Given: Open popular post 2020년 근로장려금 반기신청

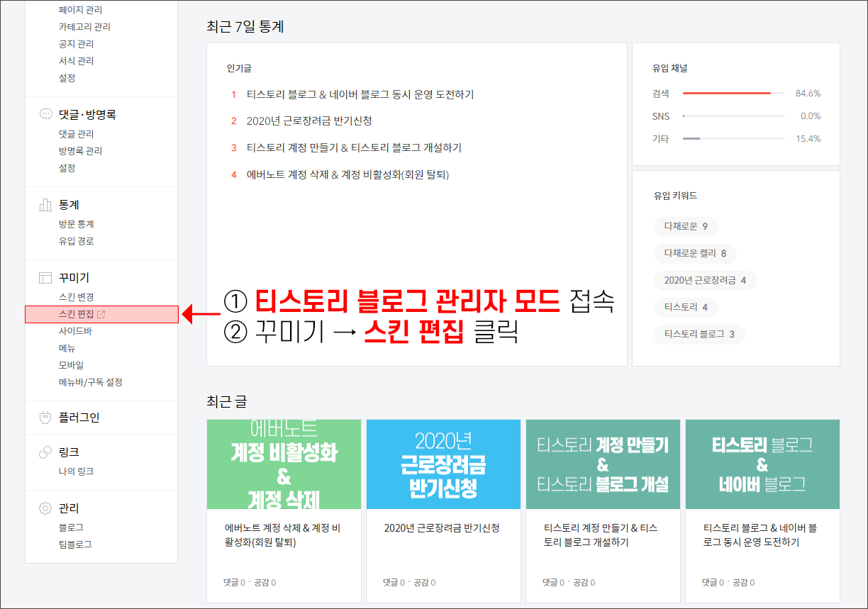Looking at the screenshot, I should point(309,121).
